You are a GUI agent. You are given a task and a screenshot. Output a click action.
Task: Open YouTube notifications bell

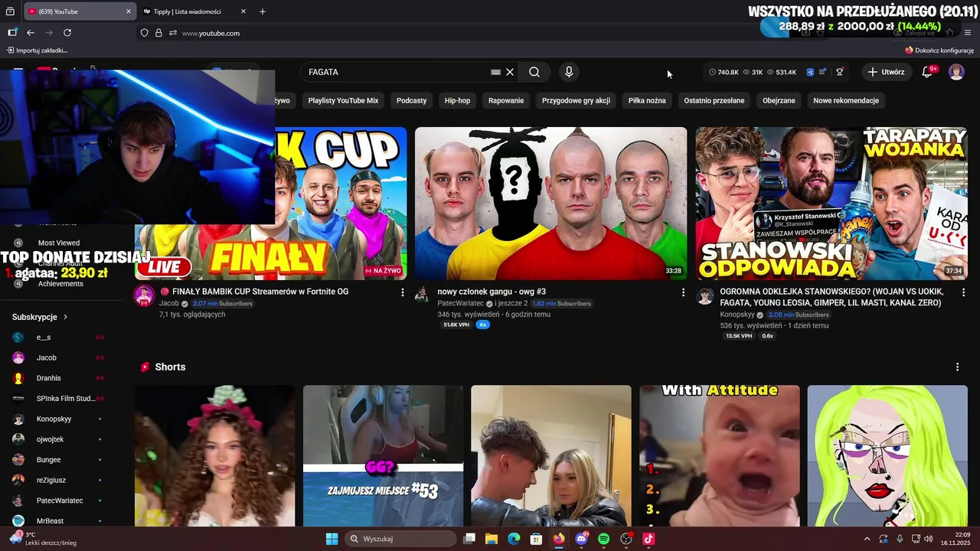click(x=927, y=72)
